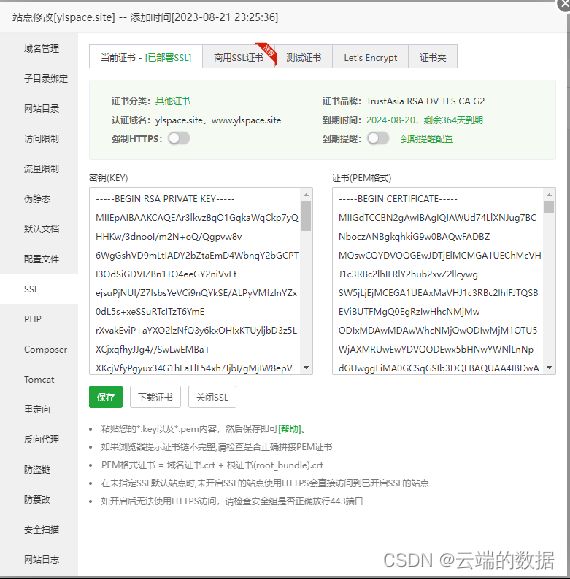Screen dimensions: 570x579
Task: Select 网站目录 in the sidebar
Action: click(41, 109)
